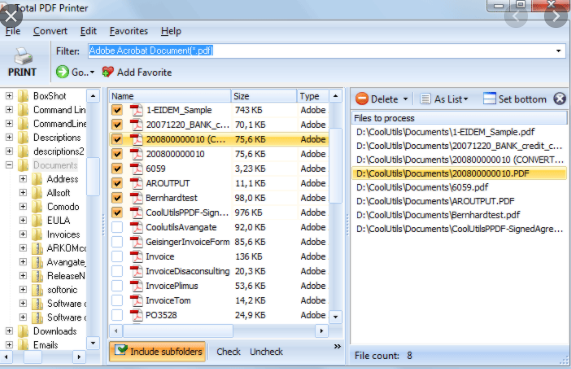Click the Add Favorite heart icon

[108, 72]
